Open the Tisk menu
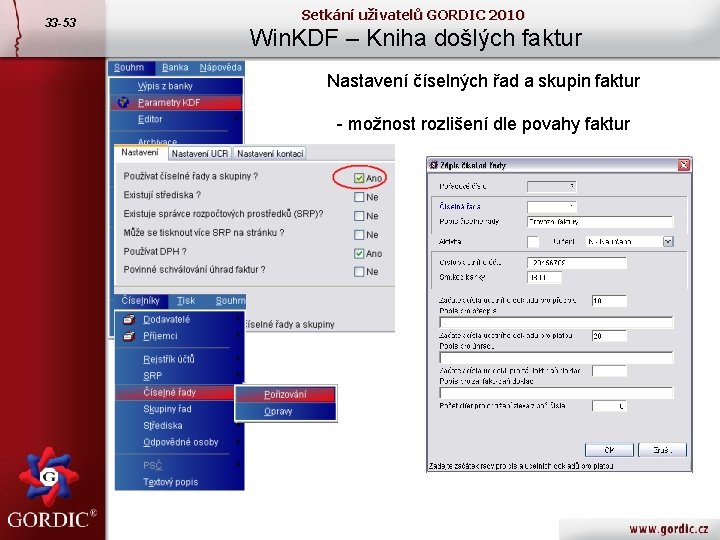 (186, 301)
